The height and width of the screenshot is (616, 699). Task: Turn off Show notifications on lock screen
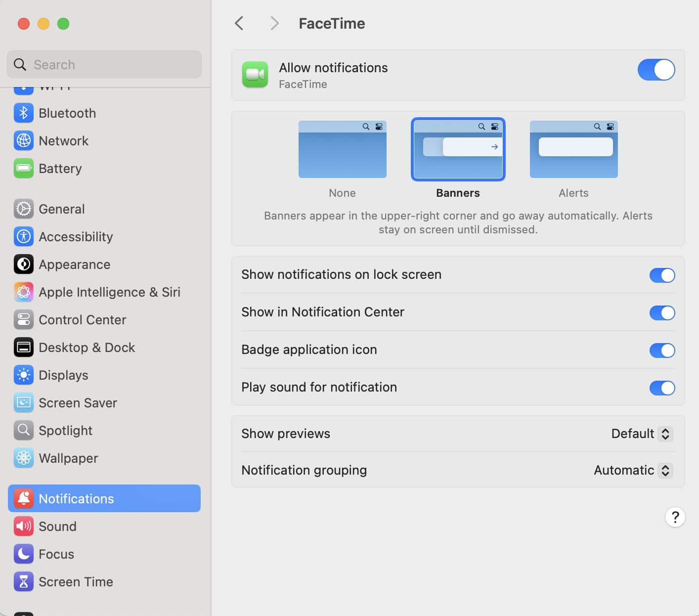(661, 275)
